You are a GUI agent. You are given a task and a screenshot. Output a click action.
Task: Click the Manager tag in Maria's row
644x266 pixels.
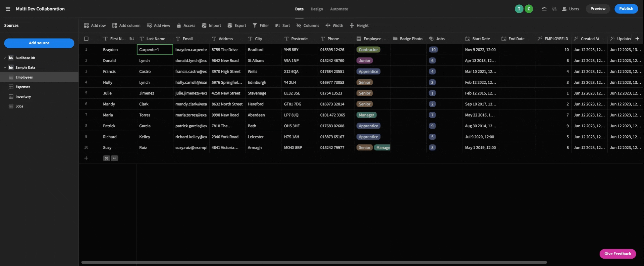[366, 115]
